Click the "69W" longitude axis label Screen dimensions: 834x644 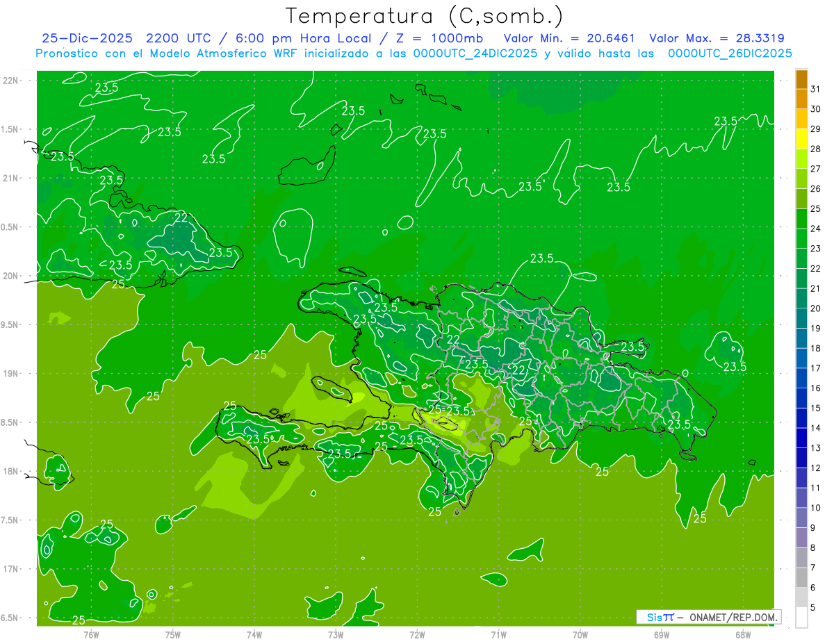click(661, 634)
